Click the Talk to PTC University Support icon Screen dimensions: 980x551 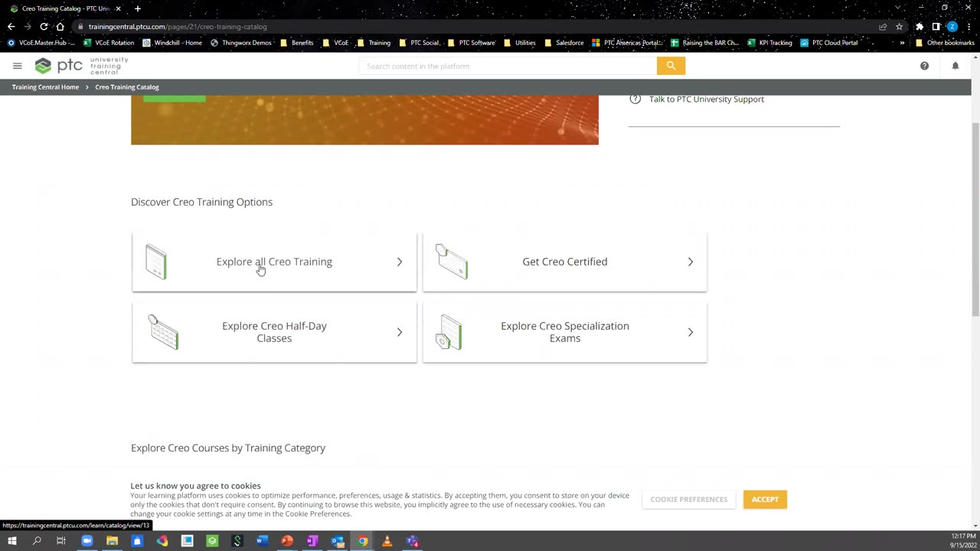(635, 99)
